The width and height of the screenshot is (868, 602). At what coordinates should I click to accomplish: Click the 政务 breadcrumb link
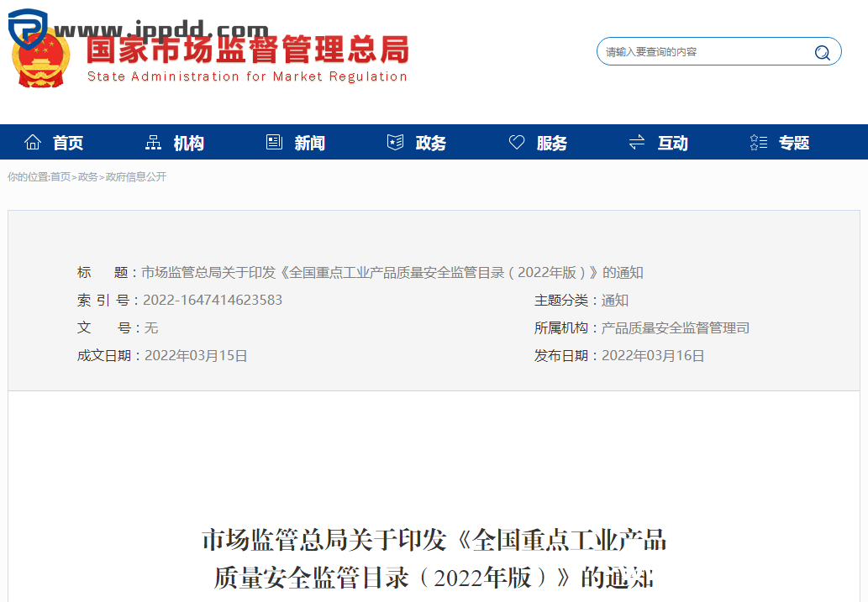pyautogui.click(x=87, y=177)
